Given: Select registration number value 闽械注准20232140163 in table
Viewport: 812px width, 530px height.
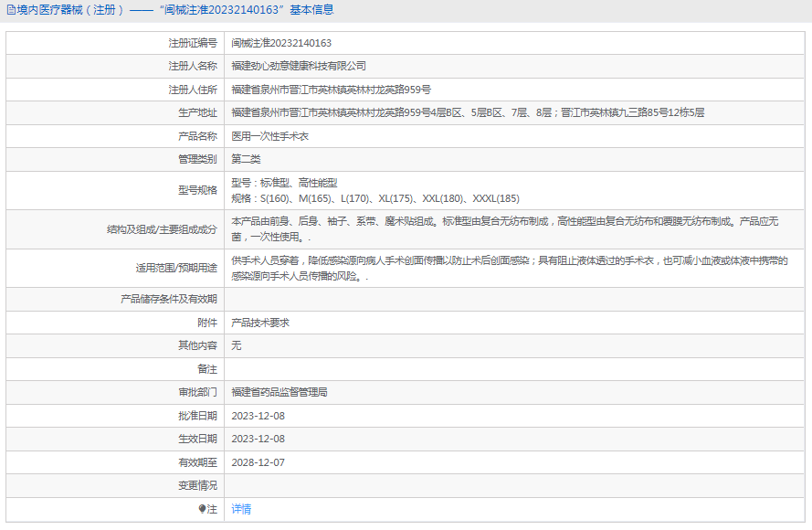Looking at the screenshot, I should pos(281,43).
